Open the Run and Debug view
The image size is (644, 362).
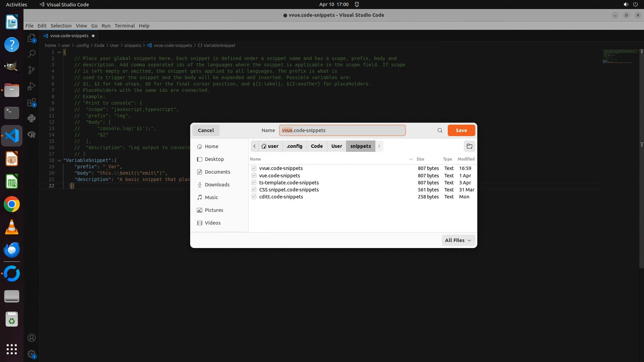pos(32,86)
